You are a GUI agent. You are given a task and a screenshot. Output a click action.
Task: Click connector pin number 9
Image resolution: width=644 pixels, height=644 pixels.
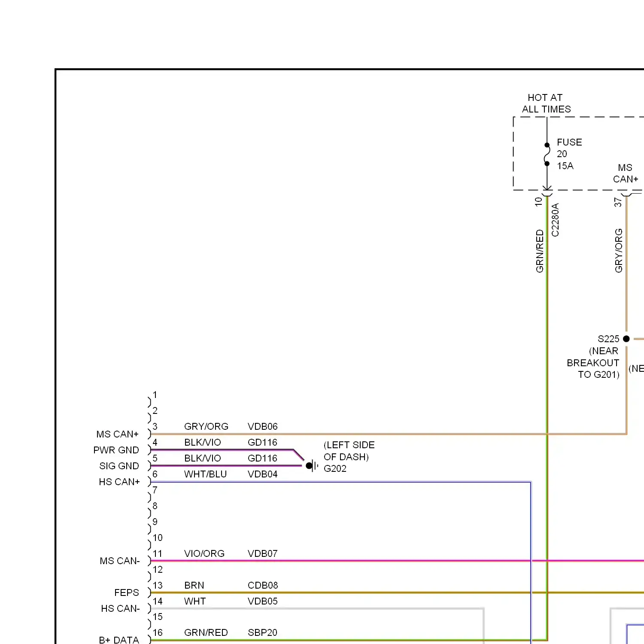tap(155, 522)
